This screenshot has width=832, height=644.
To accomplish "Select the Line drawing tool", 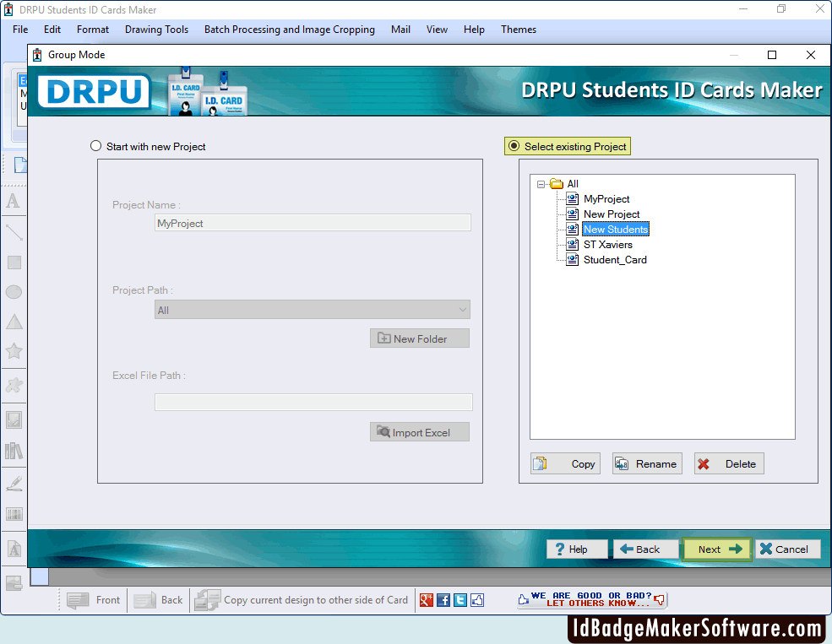I will coord(14,232).
